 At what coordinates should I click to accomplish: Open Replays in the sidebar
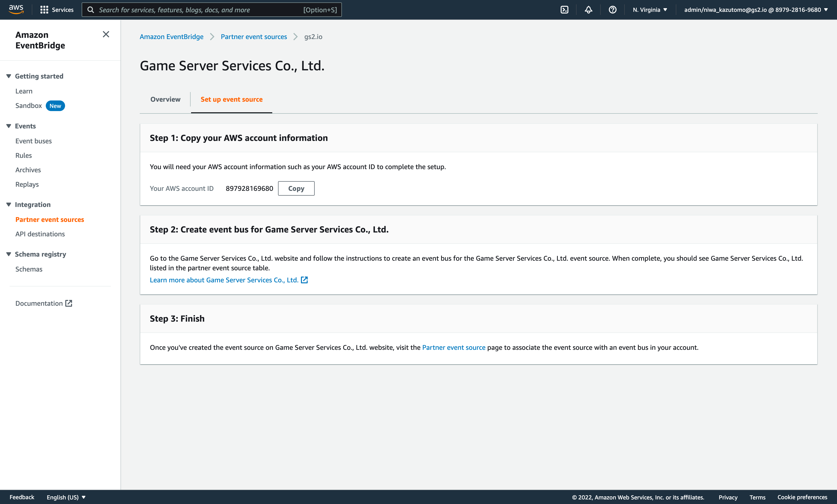[27, 184]
